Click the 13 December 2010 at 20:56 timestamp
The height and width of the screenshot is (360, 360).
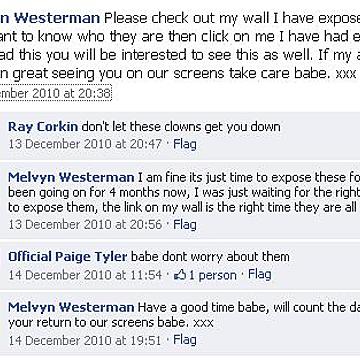[85, 224]
